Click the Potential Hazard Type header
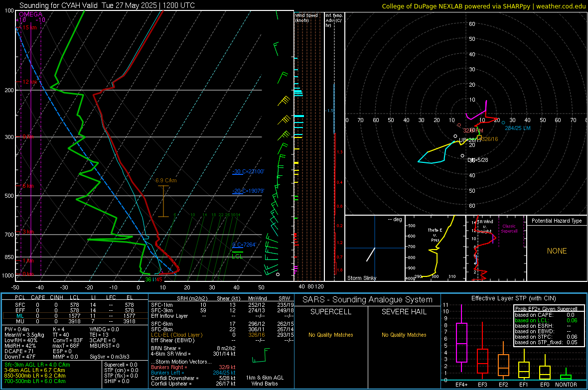The width and height of the screenshot is (588, 390). tap(557, 221)
